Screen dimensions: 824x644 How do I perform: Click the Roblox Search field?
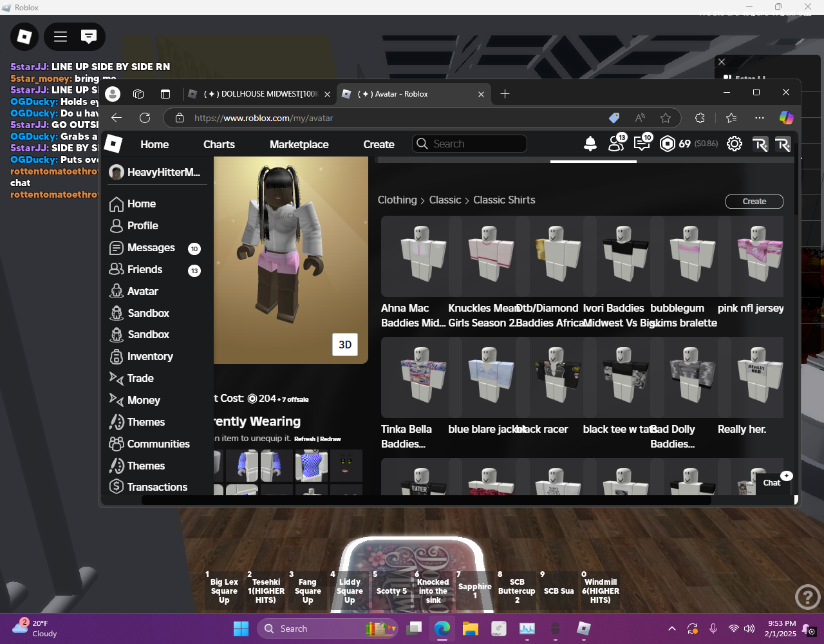click(469, 144)
